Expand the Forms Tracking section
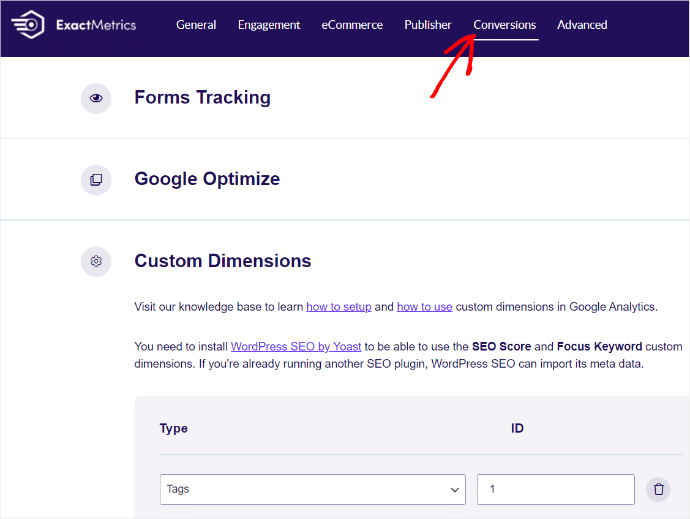Image resolution: width=690 pixels, height=519 pixels. coord(202,97)
